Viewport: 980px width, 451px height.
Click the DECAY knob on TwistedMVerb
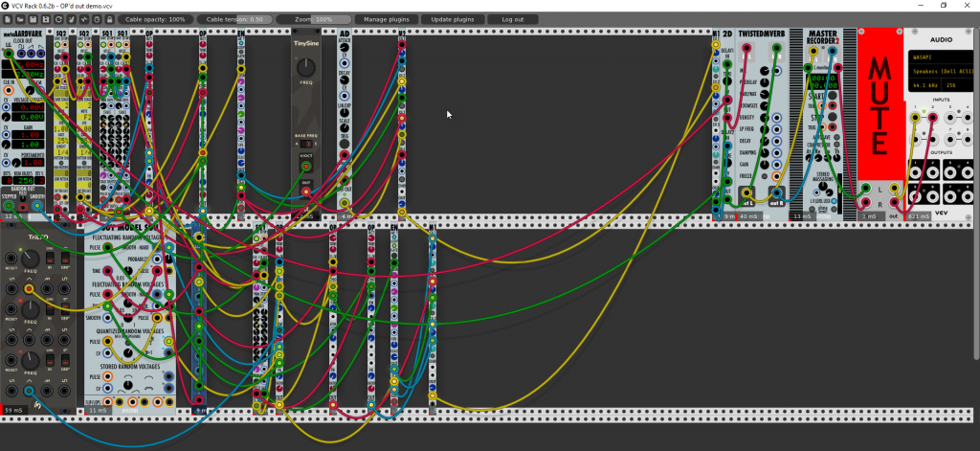[x=764, y=140]
